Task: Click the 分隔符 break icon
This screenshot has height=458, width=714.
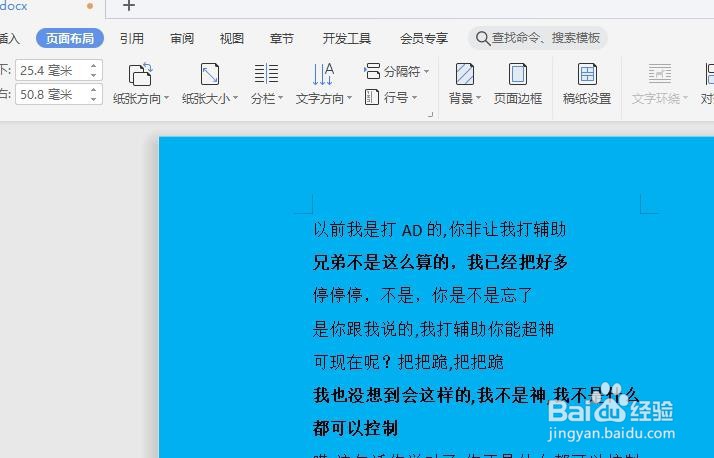Action: click(372, 71)
